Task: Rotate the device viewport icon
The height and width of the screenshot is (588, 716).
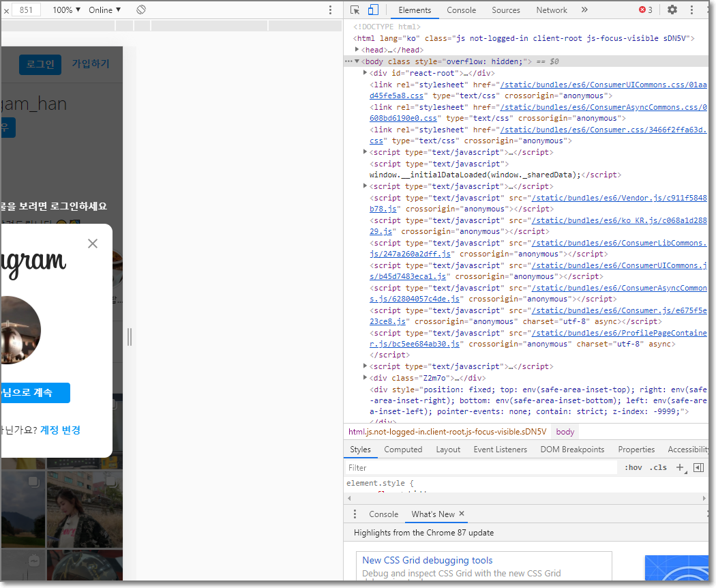Action: 141,10
